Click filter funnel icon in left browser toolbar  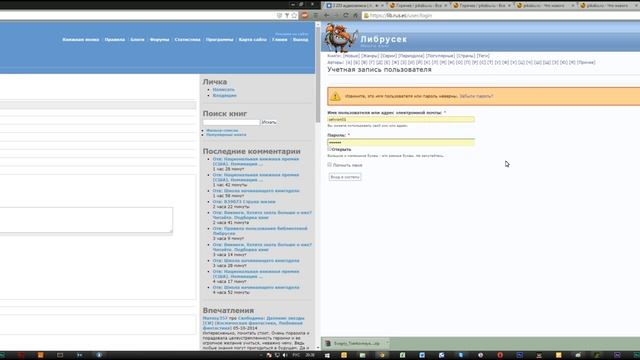pos(287,15)
